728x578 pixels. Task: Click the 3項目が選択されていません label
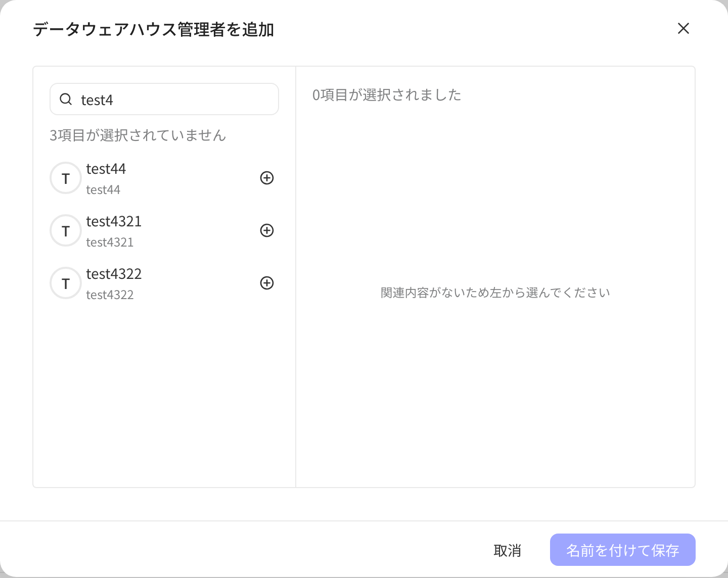pyautogui.click(x=138, y=135)
